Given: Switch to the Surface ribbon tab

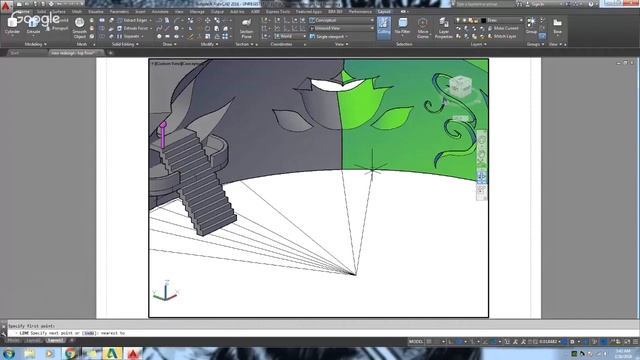Looking at the screenshot, I should (59, 12).
